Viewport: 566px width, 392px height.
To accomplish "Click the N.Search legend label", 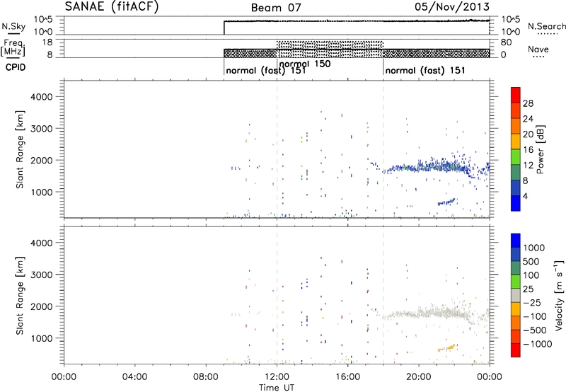I will pyautogui.click(x=546, y=26).
